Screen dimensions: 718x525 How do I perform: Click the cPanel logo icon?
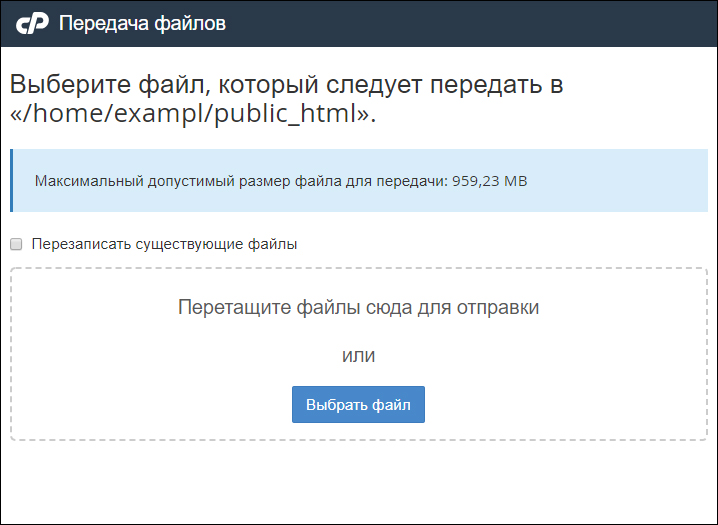[34, 24]
